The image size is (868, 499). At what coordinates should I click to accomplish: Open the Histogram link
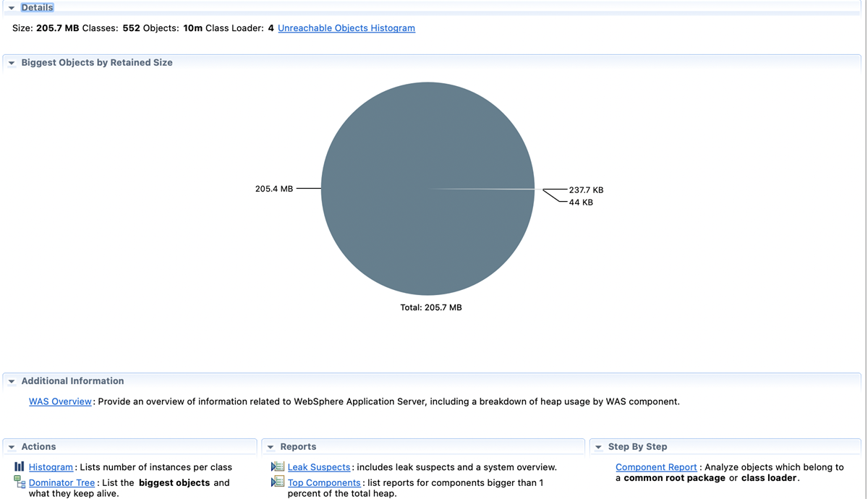click(51, 467)
